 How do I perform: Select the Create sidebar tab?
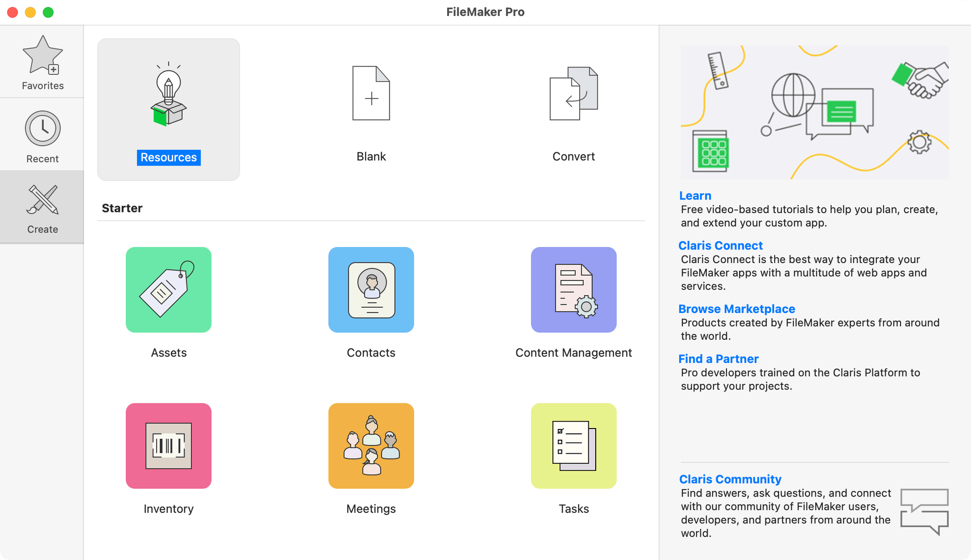tap(42, 207)
